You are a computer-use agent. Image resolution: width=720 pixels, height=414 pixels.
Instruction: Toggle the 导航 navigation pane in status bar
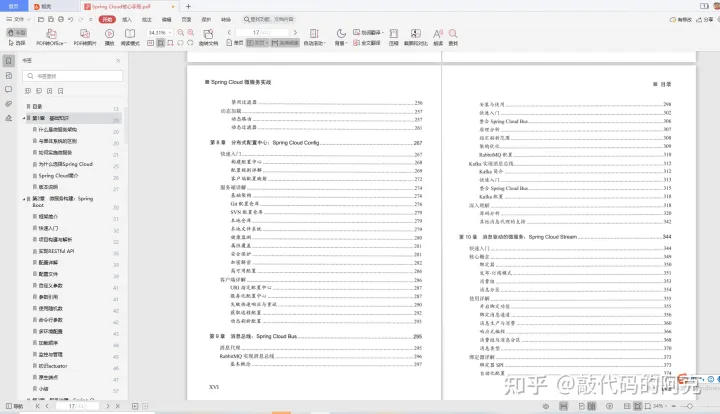(14, 406)
